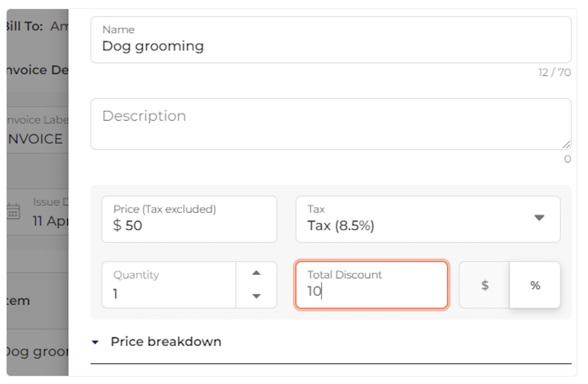The image size is (588, 384).
Task: Select the Price (Tax excluded) field
Action: click(x=189, y=219)
